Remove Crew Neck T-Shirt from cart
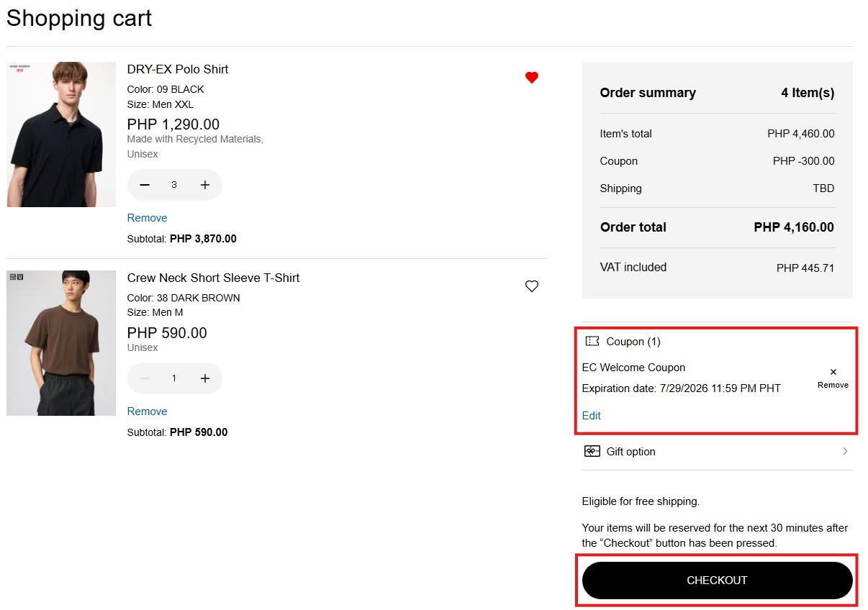 click(147, 411)
